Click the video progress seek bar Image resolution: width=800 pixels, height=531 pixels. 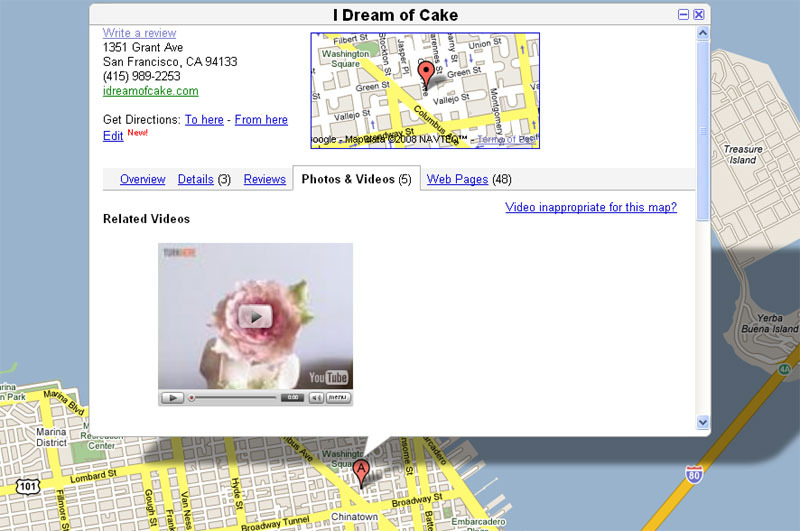pos(232,397)
